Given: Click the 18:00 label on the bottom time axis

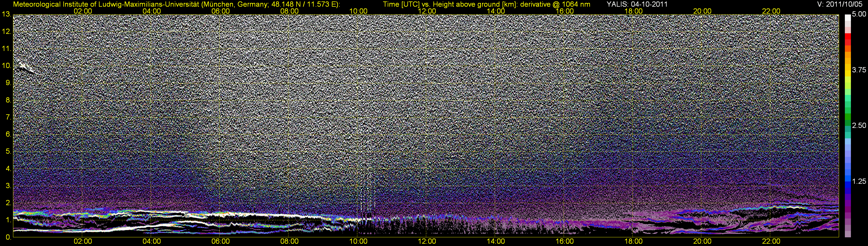Looking at the screenshot, I should point(633,241).
